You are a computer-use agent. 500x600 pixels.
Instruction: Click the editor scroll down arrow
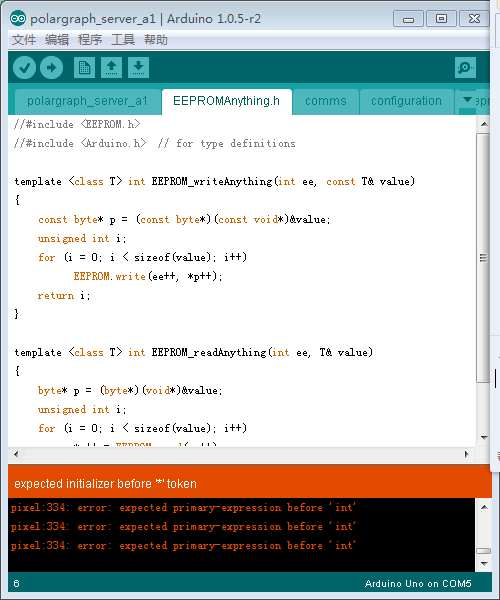coord(484,437)
